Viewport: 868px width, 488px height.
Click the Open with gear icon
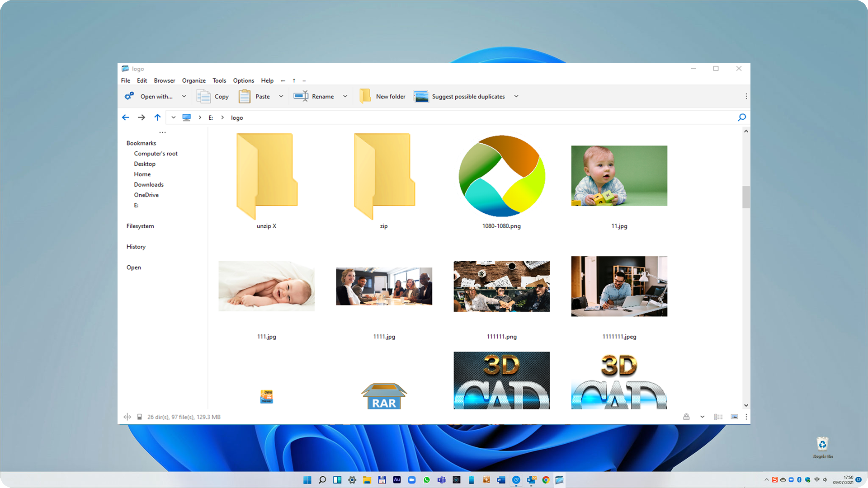129,96
